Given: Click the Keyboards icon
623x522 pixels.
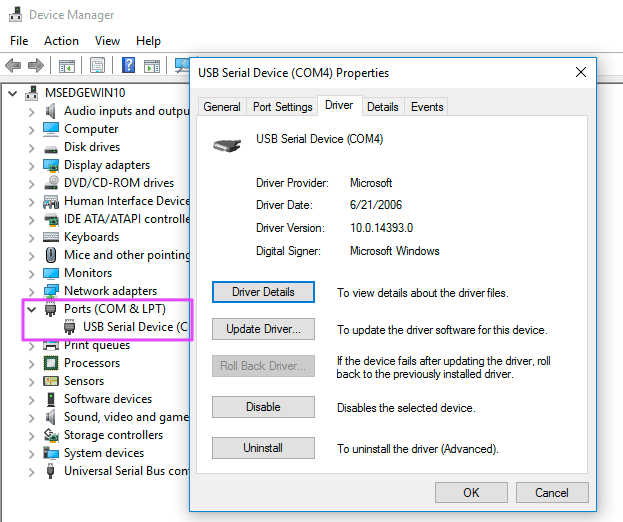Looking at the screenshot, I should (x=51, y=237).
